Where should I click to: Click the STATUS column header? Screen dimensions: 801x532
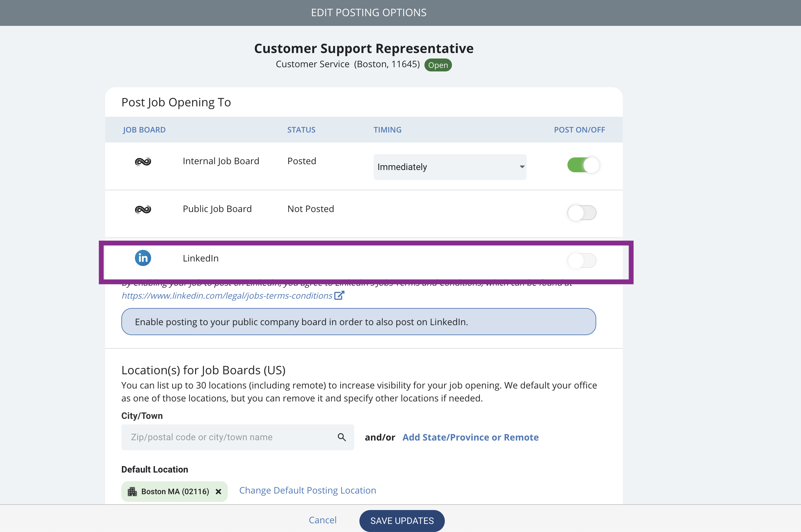(301, 130)
